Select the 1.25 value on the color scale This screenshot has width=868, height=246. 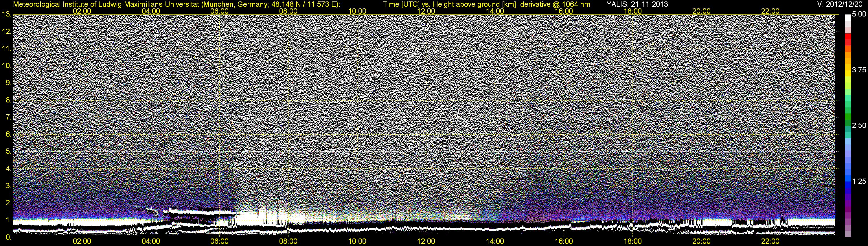(x=859, y=181)
